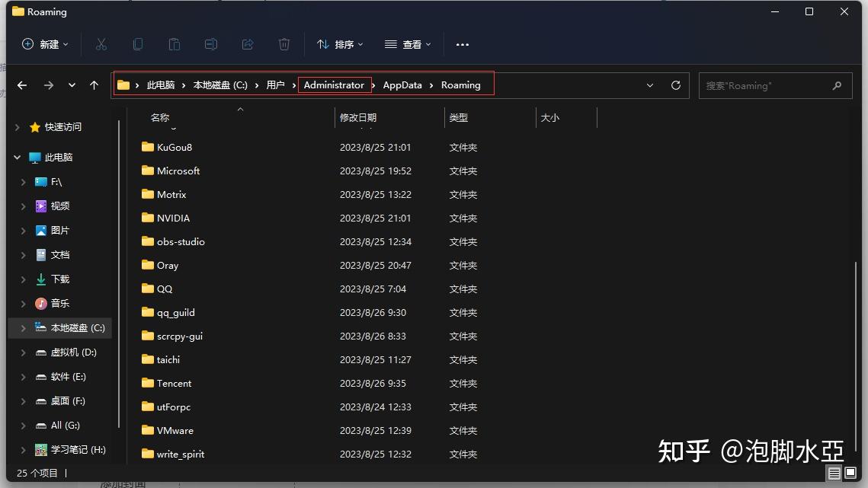This screenshot has width=868, height=488.
Task: Click Administrator breadcrumb segment
Action: tap(334, 85)
